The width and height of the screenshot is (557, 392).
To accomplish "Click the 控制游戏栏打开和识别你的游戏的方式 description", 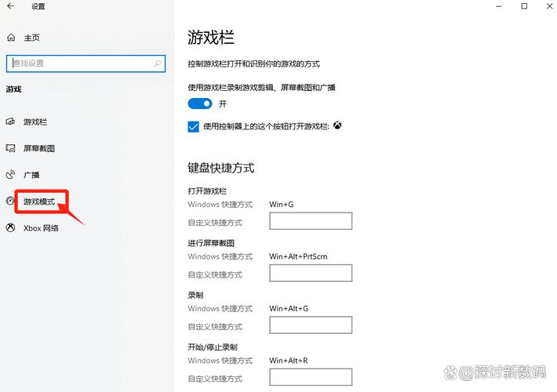I will (253, 64).
